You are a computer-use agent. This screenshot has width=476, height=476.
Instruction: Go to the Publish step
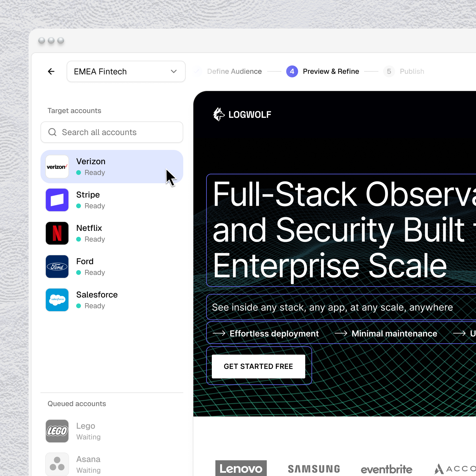[x=412, y=71]
